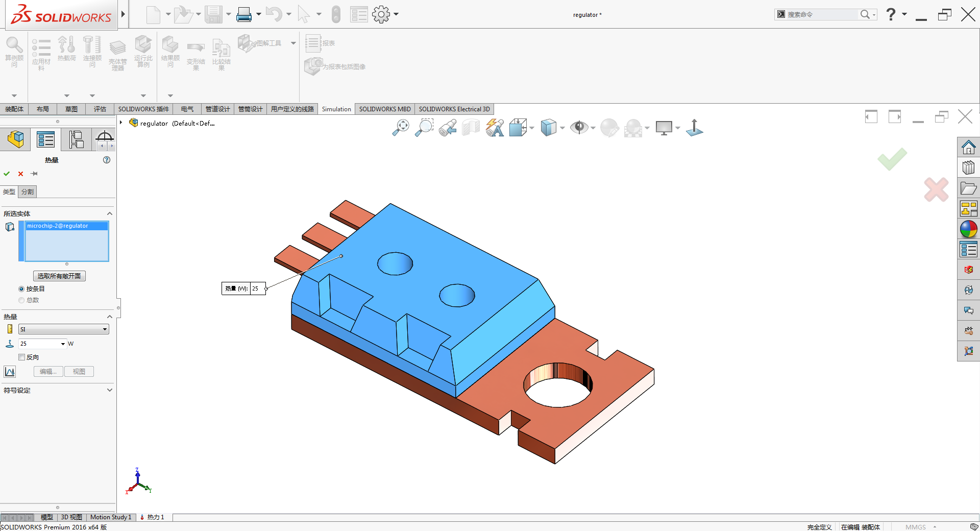Open the section view tool
Viewport: 980px width, 531px height.
click(471, 127)
